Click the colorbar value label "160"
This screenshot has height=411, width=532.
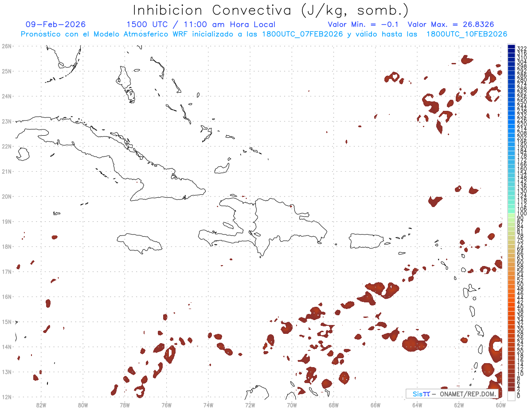click(x=522, y=169)
